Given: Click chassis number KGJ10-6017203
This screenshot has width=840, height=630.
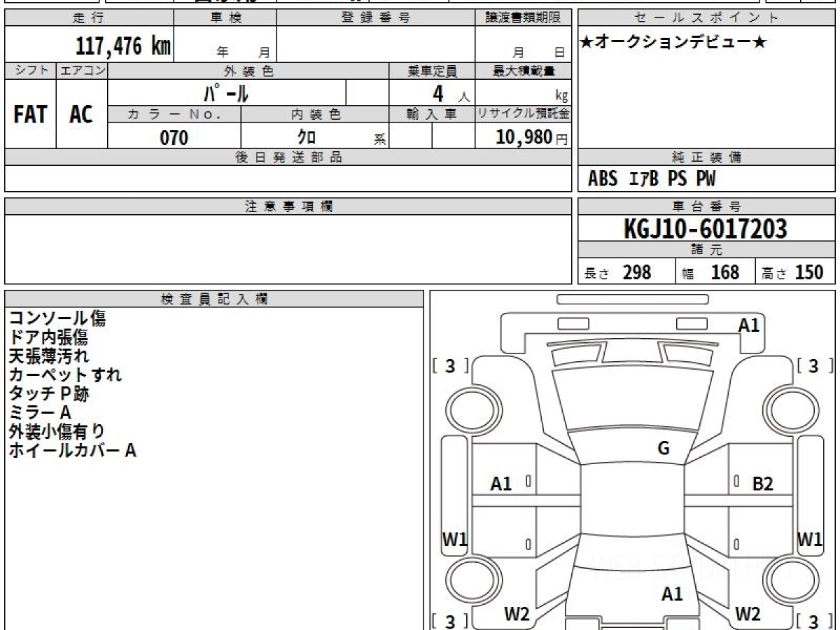Looking at the screenshot, I should tap(706, 228).
